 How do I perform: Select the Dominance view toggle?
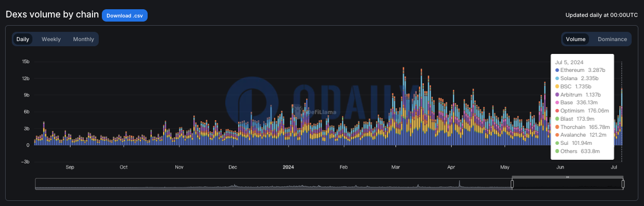[x=612, y=39]
